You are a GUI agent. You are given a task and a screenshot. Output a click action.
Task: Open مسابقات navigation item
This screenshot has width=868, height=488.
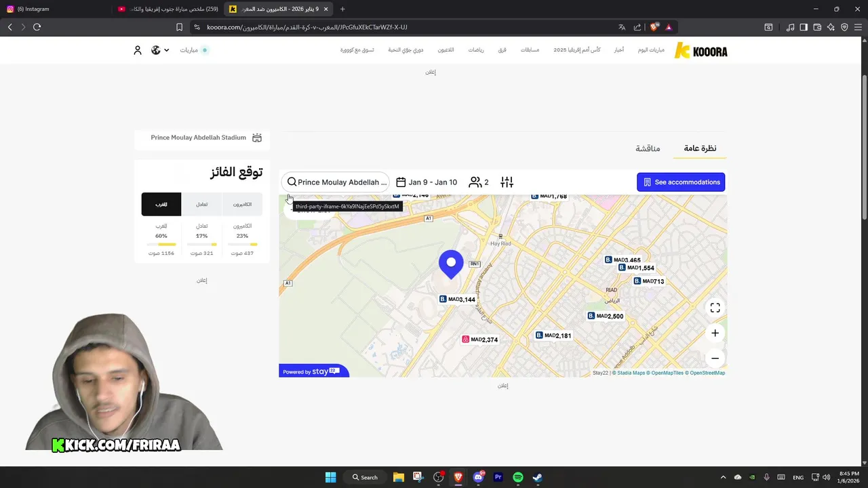pyautogui.click(x=530, y=50)
